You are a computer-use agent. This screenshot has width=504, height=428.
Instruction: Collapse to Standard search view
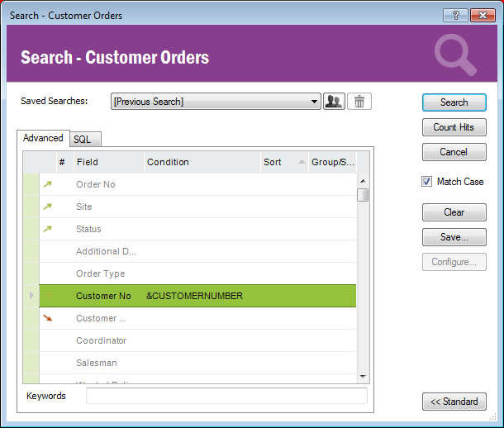(454, 402)
